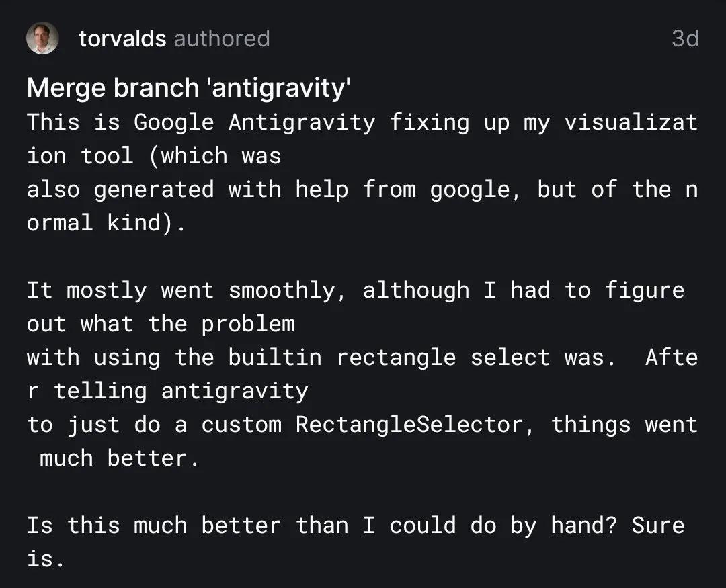Click the torvalds profile avatar
This screenshot has width=726, height=588.
click(x=42, y=38)
